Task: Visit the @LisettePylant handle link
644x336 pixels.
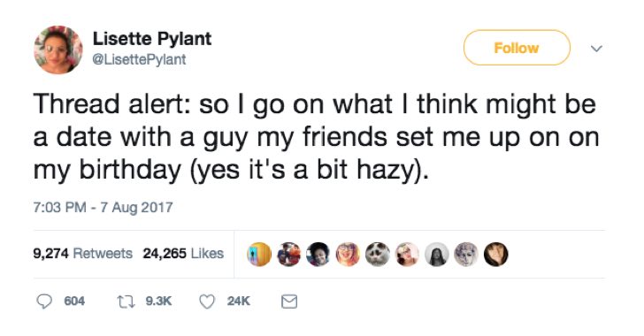Action: click(139, 59)
